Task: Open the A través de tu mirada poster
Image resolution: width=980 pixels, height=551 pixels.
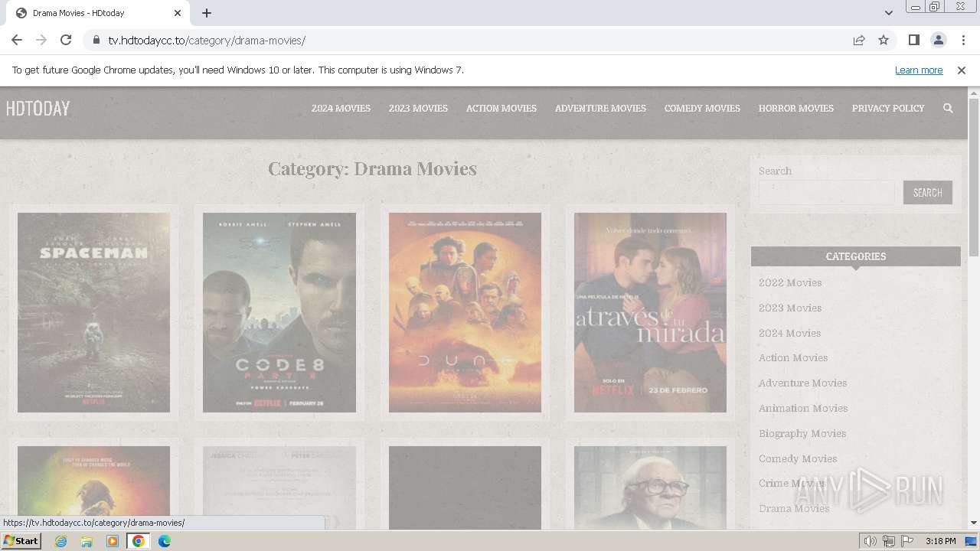Action: click(x=650, y=312)
